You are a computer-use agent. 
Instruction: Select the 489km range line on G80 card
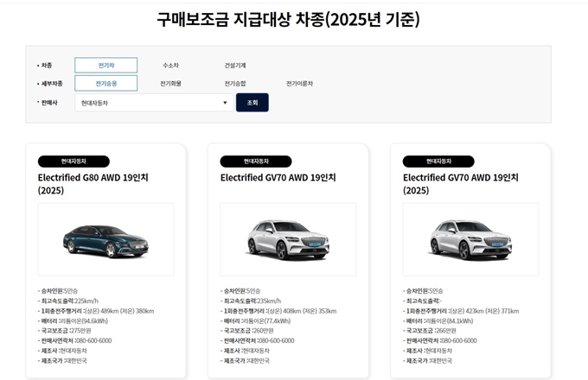(x=96, y=311)
